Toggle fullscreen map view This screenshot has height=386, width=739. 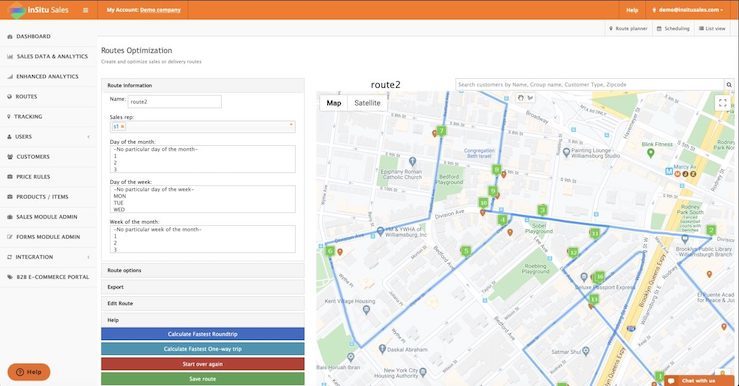pyautogui.click(x=723, y=103)
